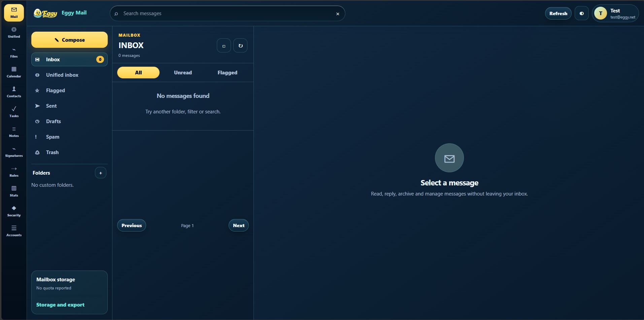Open mail Rules in sidebar
Viewport: 644px width, 320px height.
[14, 172]
